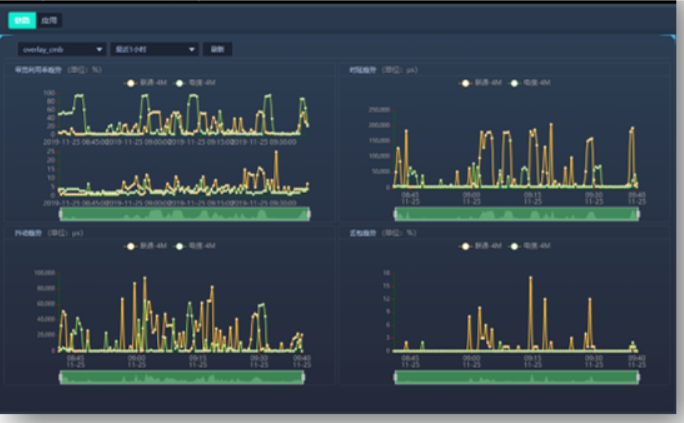Grab right handle of latency chart zoom slider
Image resolution: width=684 pixels, height=423 pixels.
[x=638, y=213]
